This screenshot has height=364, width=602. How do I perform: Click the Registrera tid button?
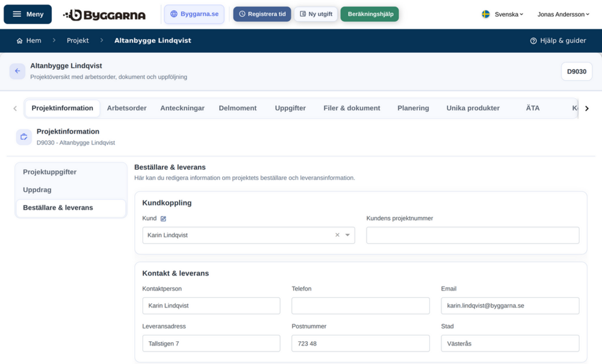262,14
